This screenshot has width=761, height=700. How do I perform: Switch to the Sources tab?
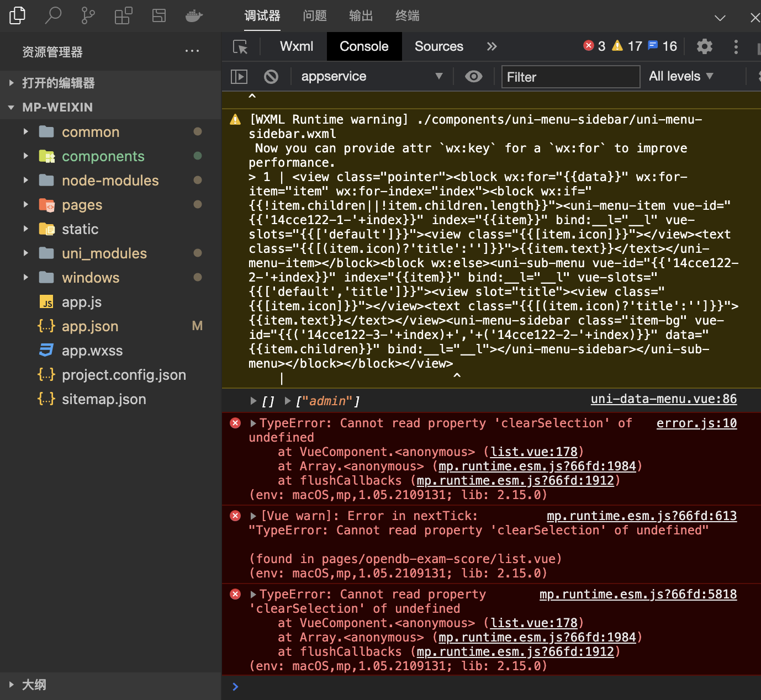click(x=438, y=46)
